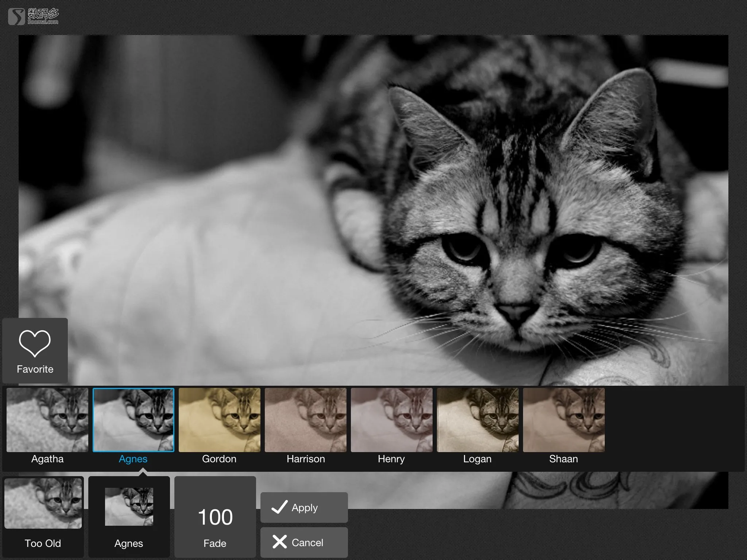Click the Cancel button with X
Screen dimensions: 747x560
coord(304,542)
